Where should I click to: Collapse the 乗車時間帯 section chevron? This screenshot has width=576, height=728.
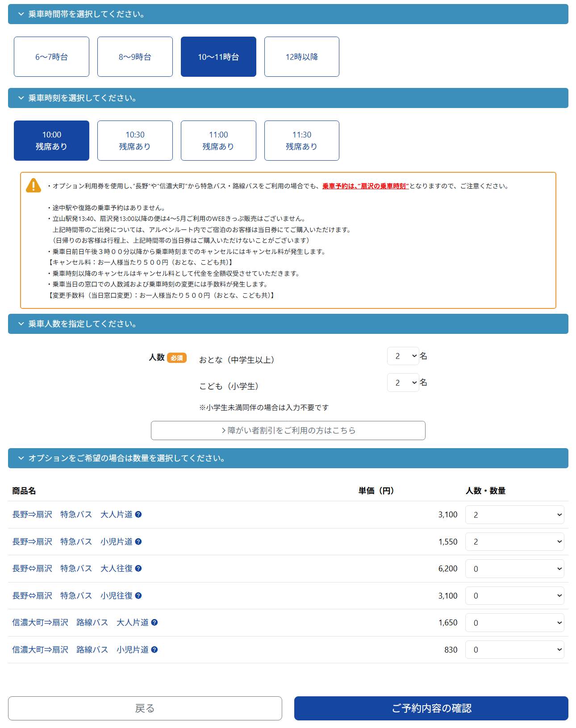coord(21,14)
